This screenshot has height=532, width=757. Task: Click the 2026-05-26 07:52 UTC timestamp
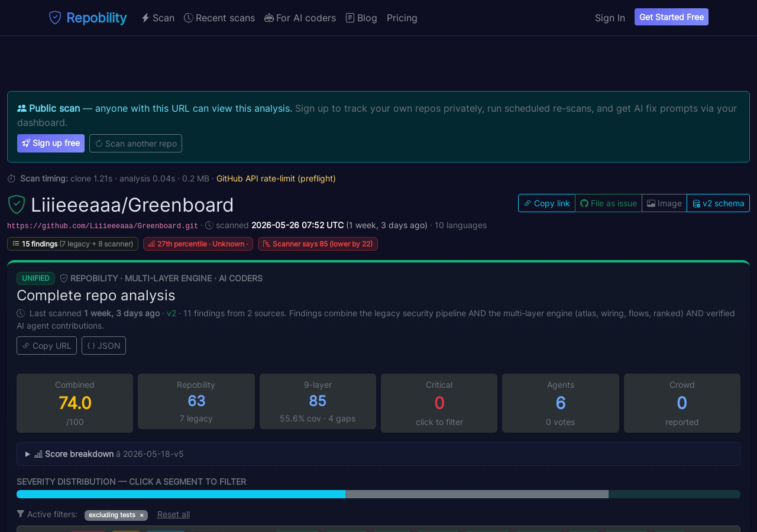click(x=297, y=225)
